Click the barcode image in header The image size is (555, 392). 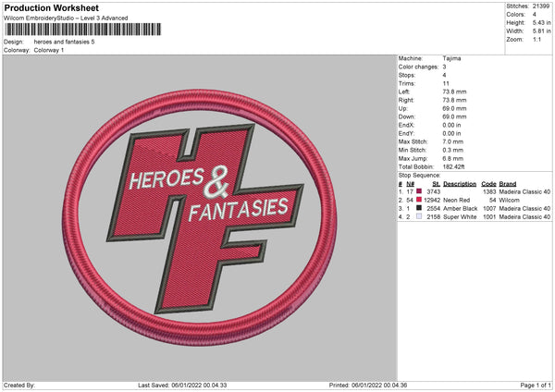click(x=83, y=30)
